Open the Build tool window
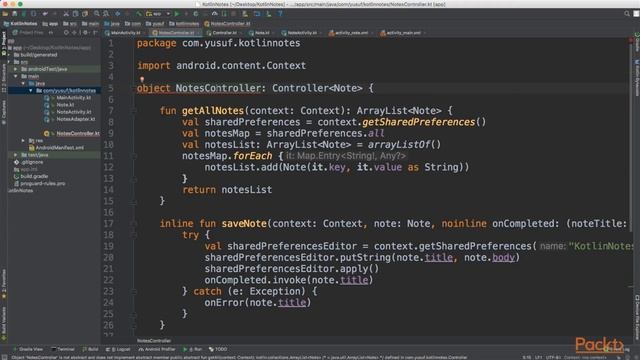640x360 pixels. [x=90, y=349]
